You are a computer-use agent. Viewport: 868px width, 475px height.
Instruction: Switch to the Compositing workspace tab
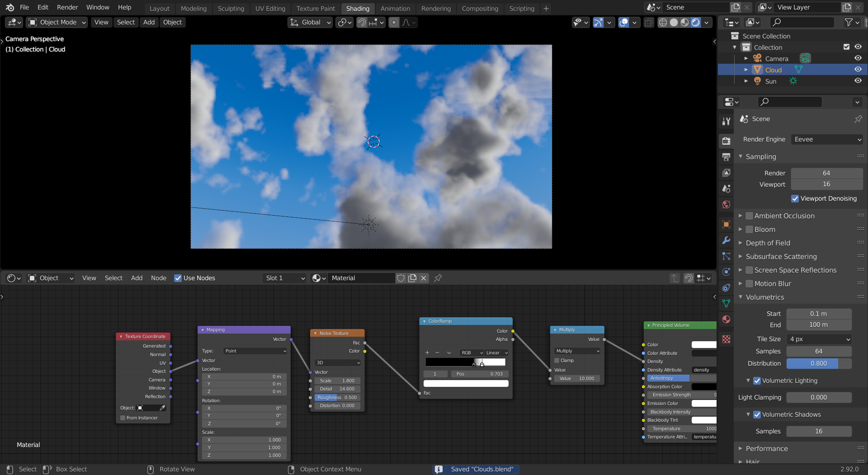480,9
